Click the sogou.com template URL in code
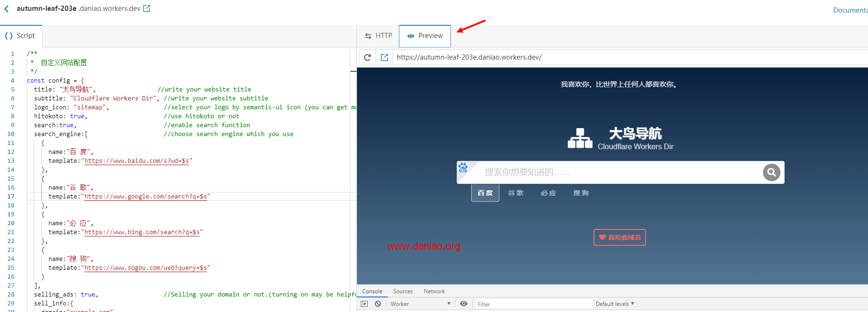 [146, 268]
